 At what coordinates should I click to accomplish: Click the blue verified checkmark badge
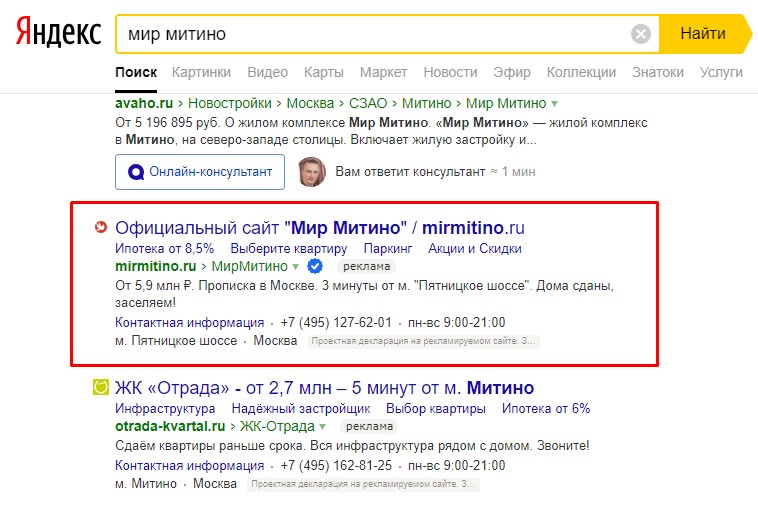tap(314, 266)
